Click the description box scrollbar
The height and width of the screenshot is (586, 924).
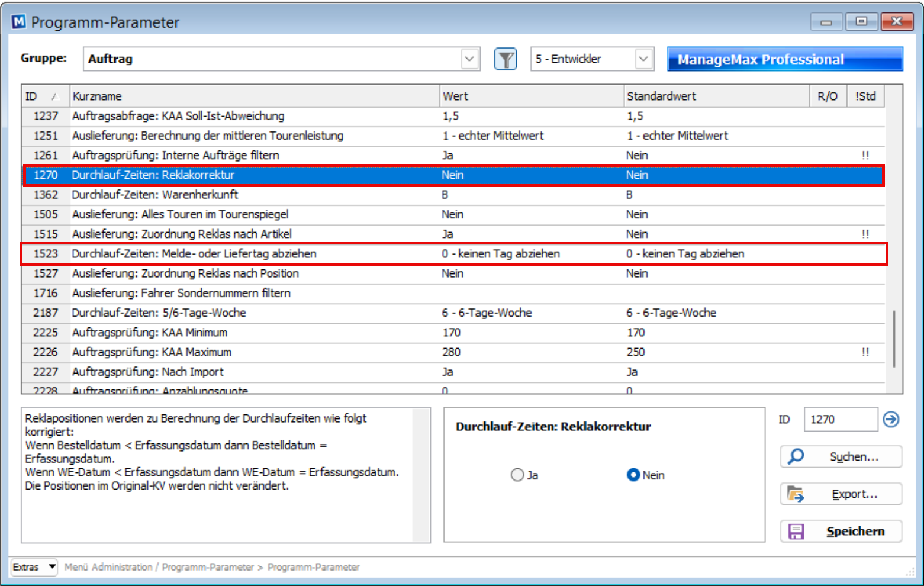pos(421,475)
